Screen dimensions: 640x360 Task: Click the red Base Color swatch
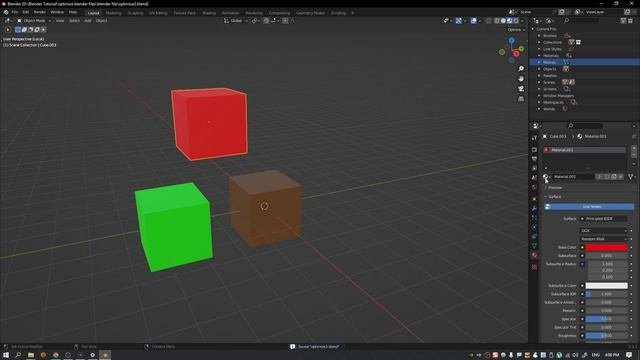607,247
